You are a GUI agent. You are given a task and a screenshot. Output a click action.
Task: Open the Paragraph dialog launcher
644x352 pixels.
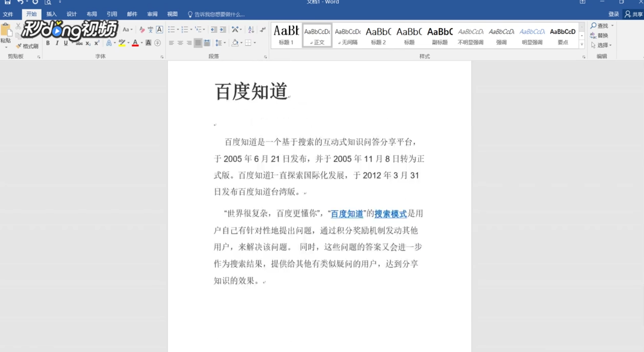265,57
